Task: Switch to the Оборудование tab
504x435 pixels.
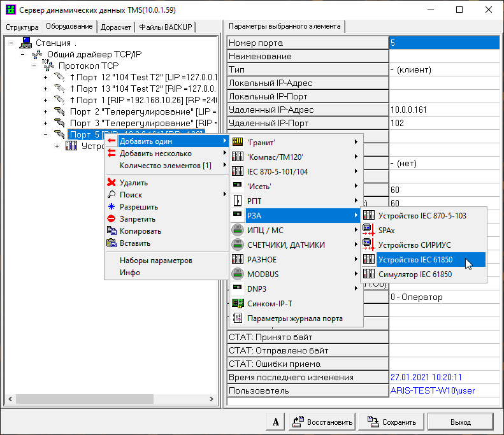Action: pyautogui.click(x=69, y=27)
